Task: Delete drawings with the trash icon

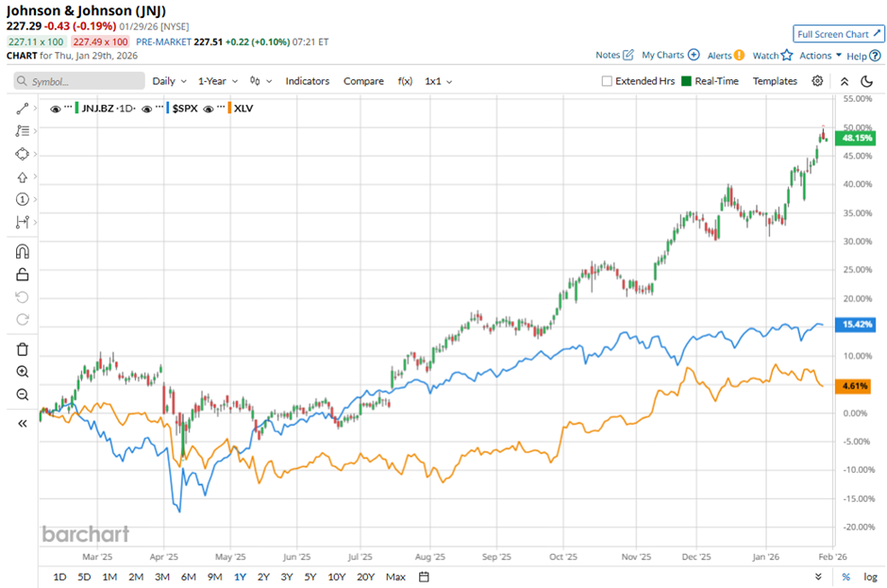Action: coord(23,349)
